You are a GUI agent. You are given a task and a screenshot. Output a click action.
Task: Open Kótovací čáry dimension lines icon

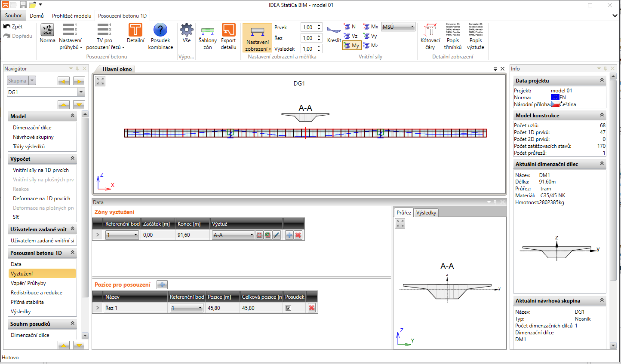430,30
